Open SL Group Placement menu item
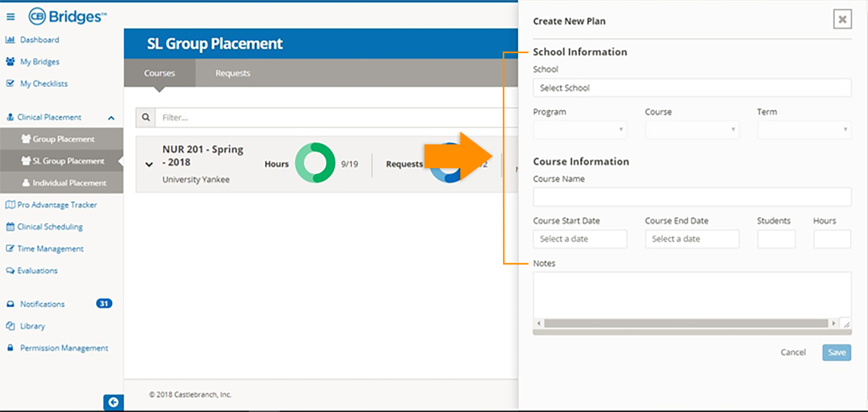868x412 pixels. tap(61, 161)
